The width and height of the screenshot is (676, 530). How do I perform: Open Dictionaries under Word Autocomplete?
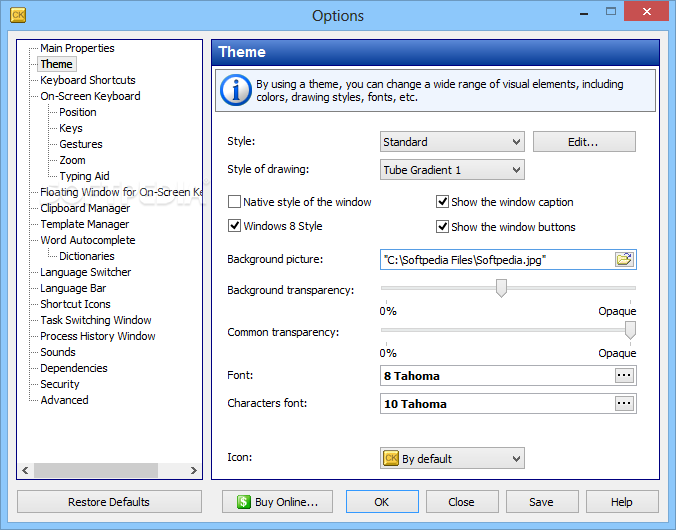pyautogui.click(x=87, y=256)
